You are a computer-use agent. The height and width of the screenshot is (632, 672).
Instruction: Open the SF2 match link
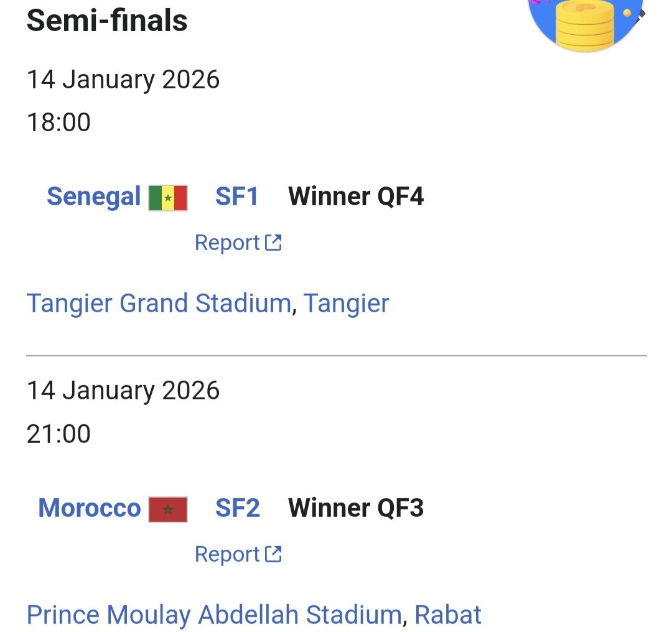click(x=237, y=508)
